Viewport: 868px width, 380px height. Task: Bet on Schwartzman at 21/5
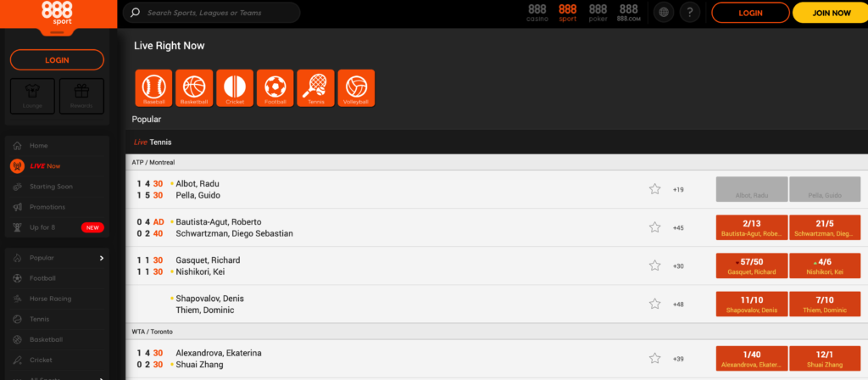[825, 227]
